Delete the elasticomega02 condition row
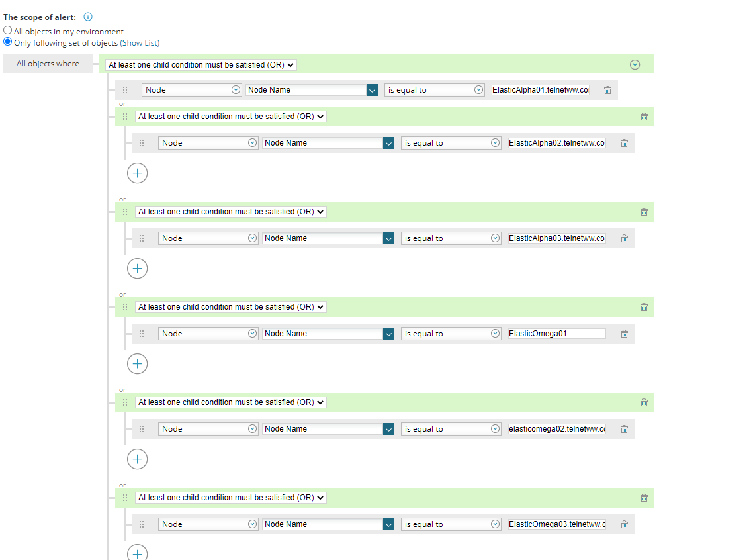 coord(624,429)
